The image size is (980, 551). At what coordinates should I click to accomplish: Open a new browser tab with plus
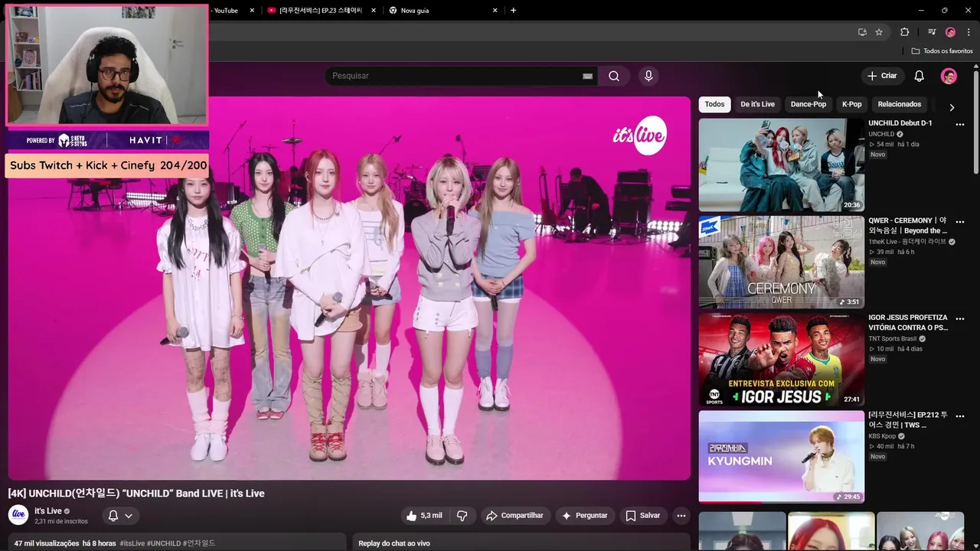click(513, 10)
